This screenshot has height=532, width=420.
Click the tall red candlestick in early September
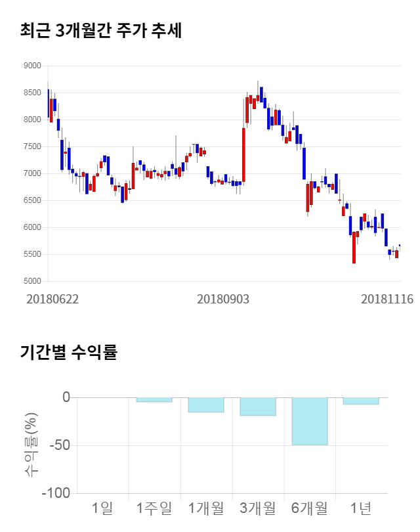[243, 154]
